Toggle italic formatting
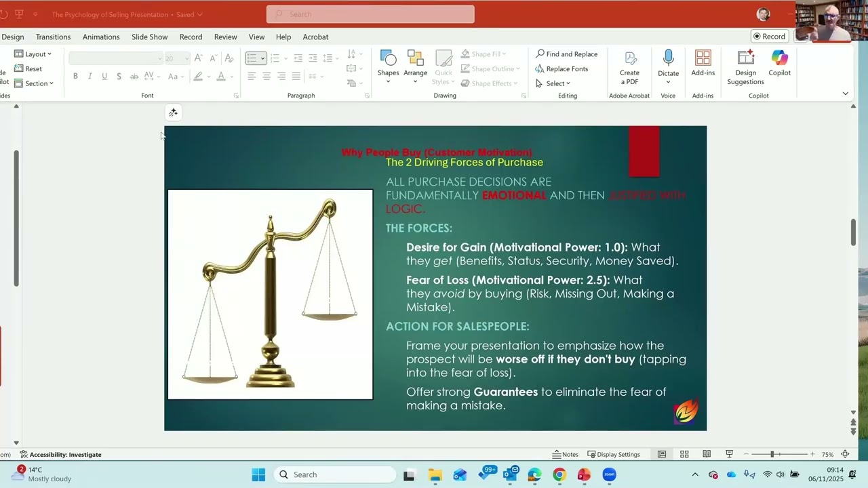This screenshot has height=488, width=868. pos(90,77)
